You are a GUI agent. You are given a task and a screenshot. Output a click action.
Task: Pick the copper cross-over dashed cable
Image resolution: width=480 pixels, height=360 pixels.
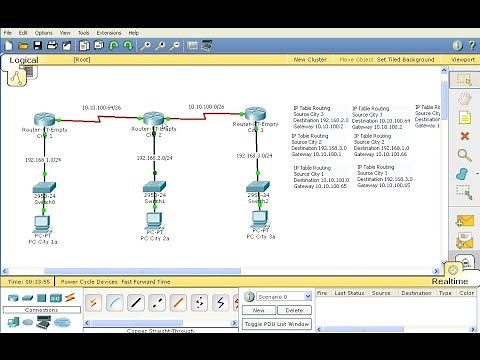[157, 303]
